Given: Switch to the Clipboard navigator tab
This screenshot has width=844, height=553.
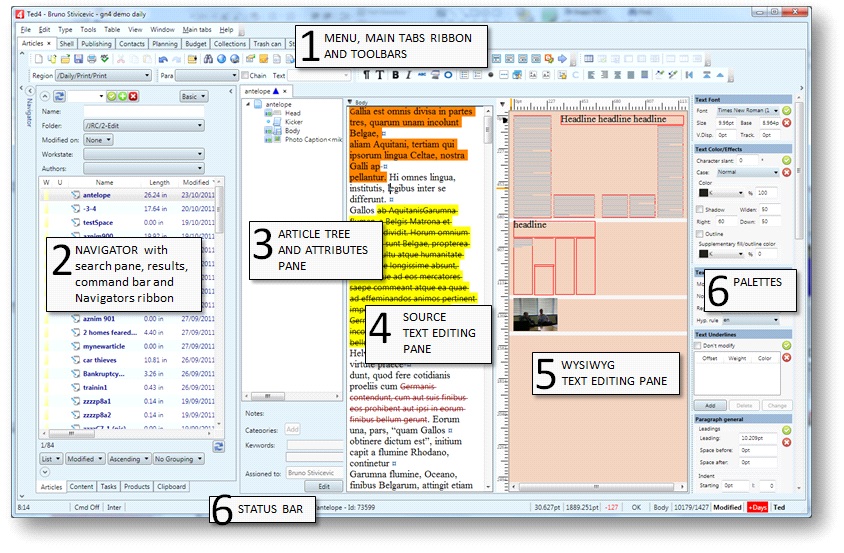Looking at the screenshot, I should 171,486.
